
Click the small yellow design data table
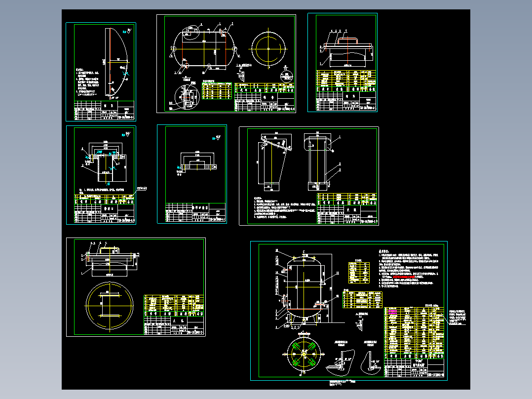click(359, 272)
